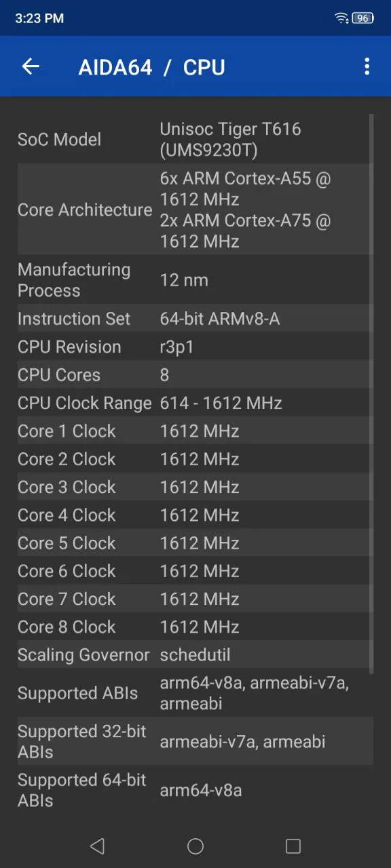The height and width of the screenshot is (868, 391).
Task: Tap the AIDA64 / CPU title
Action: coord(151,67)
